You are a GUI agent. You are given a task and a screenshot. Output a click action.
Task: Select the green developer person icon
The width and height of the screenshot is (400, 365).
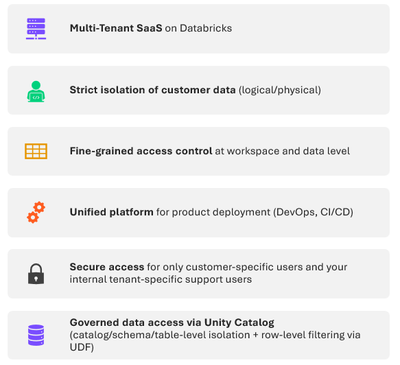(36, 91)
